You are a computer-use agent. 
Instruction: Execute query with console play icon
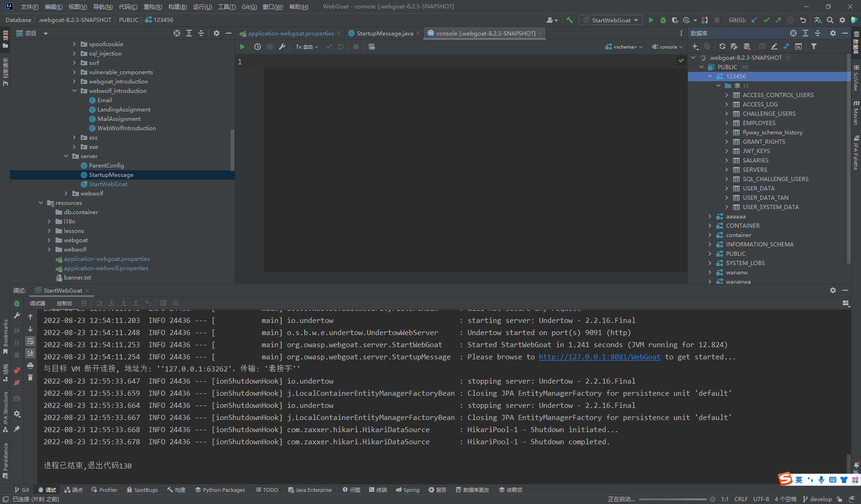pyautogui.click(x=242, y=47)
